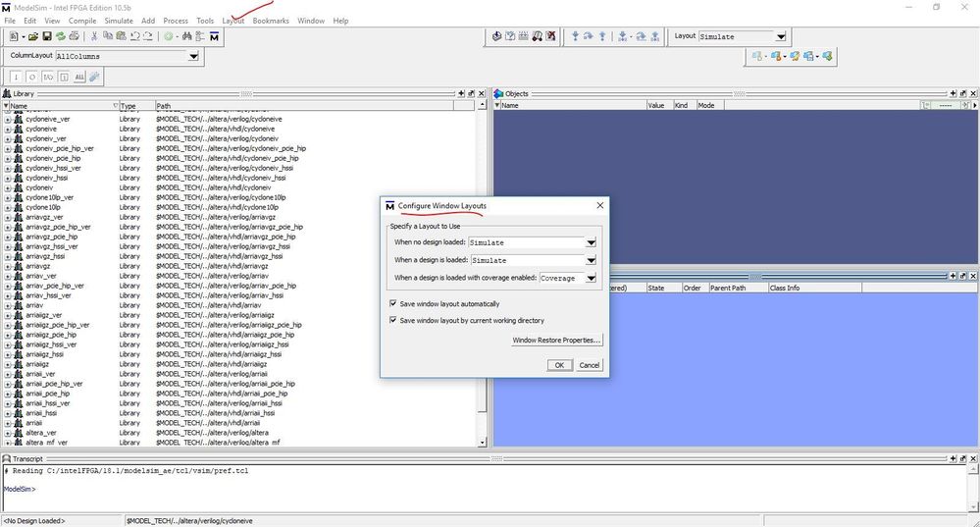980x527 pixels.
Task: Click the first step arrow icon beside the compile group
Action: [575, 36]
